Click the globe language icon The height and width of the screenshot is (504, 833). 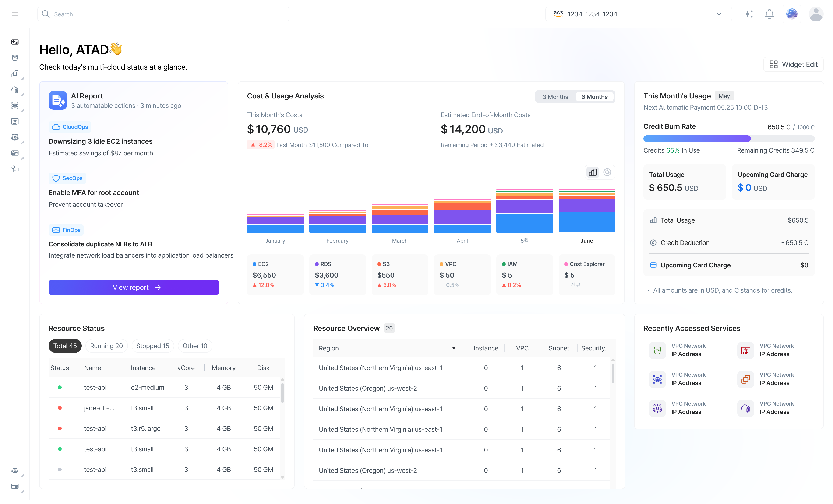[792, 14]
